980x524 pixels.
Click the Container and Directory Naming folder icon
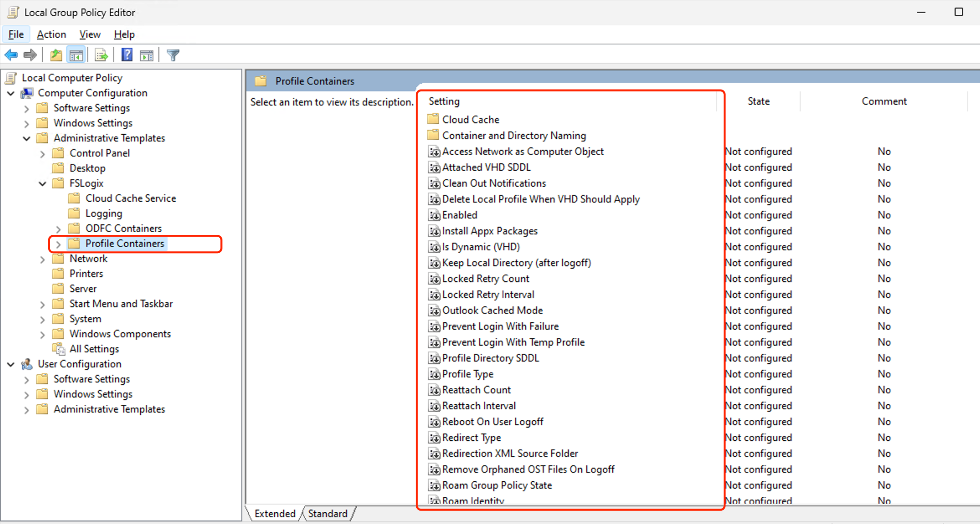pos(433,135)
